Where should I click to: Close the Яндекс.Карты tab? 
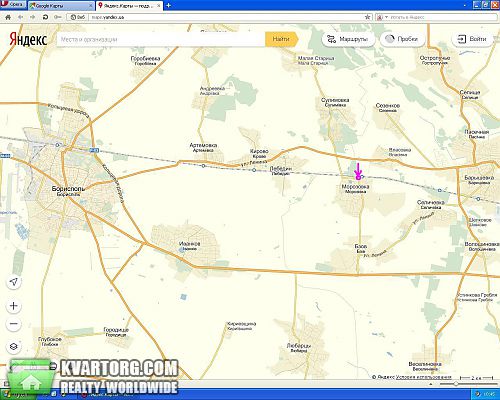tap(159, 6)
